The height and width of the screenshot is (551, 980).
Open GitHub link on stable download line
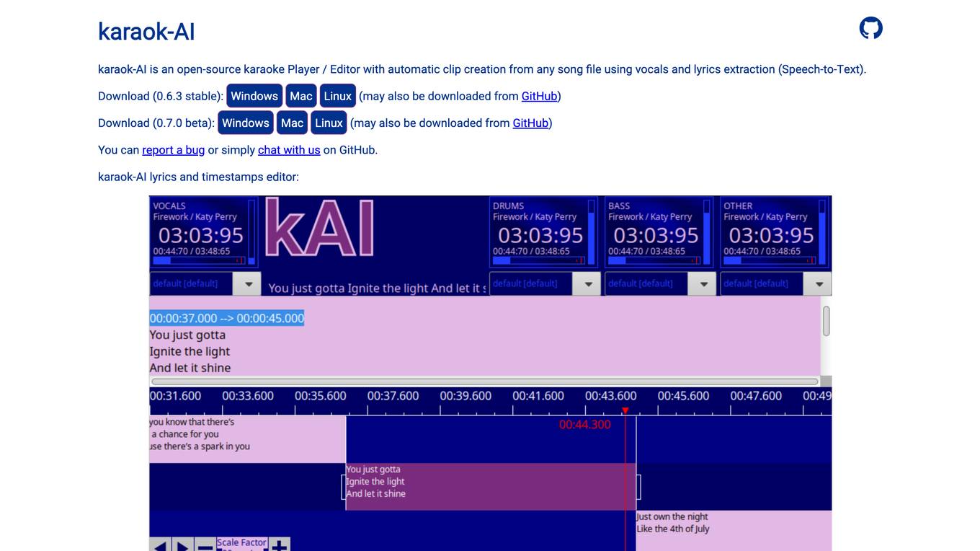[540, 96]
